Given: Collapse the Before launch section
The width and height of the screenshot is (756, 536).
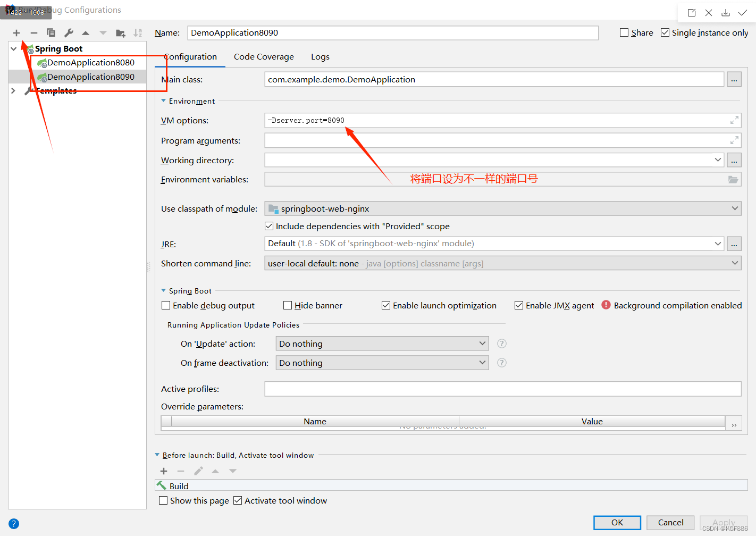Looking at the screenshot, I should [157, 455].
